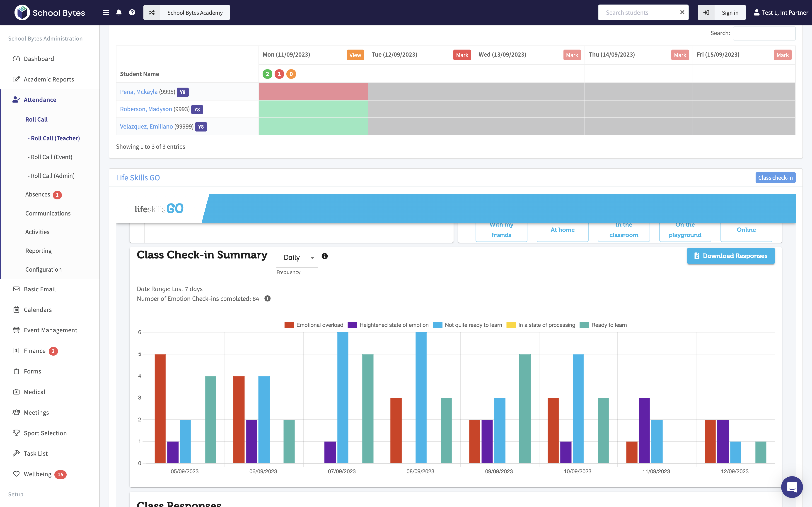This screenshot has width=812, height=507.
Task: Open the hamburger sidebar menu icon
Action: click(x=106, y=12)
